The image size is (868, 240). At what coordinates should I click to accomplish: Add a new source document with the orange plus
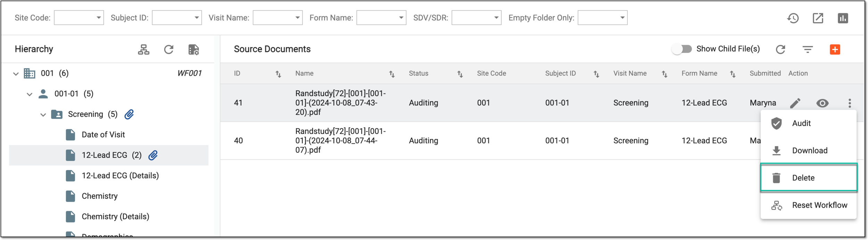835,49
